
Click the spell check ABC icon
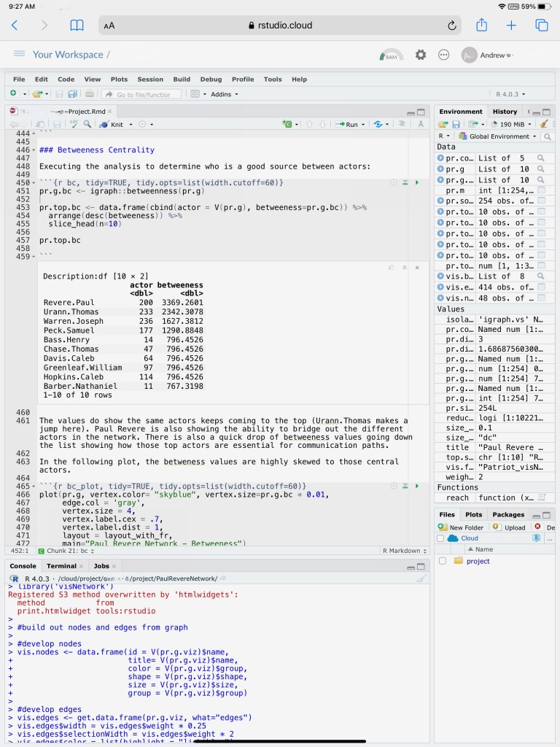73,125
